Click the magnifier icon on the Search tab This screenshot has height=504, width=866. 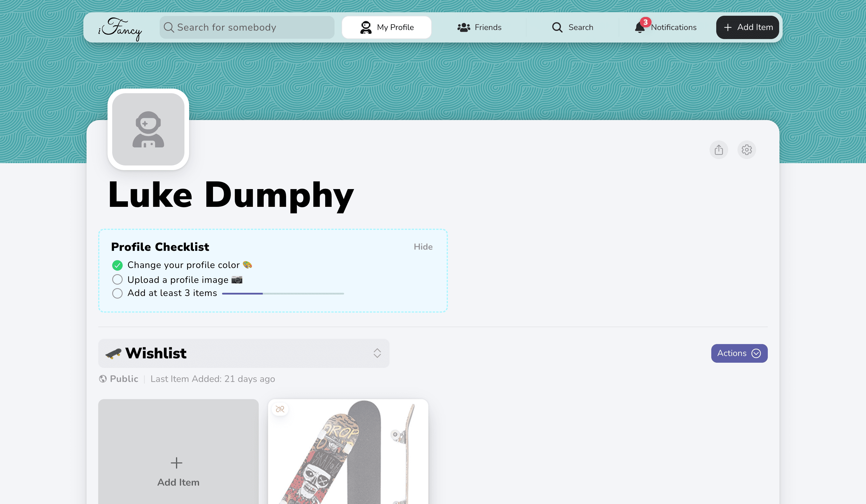pos(557,27)
